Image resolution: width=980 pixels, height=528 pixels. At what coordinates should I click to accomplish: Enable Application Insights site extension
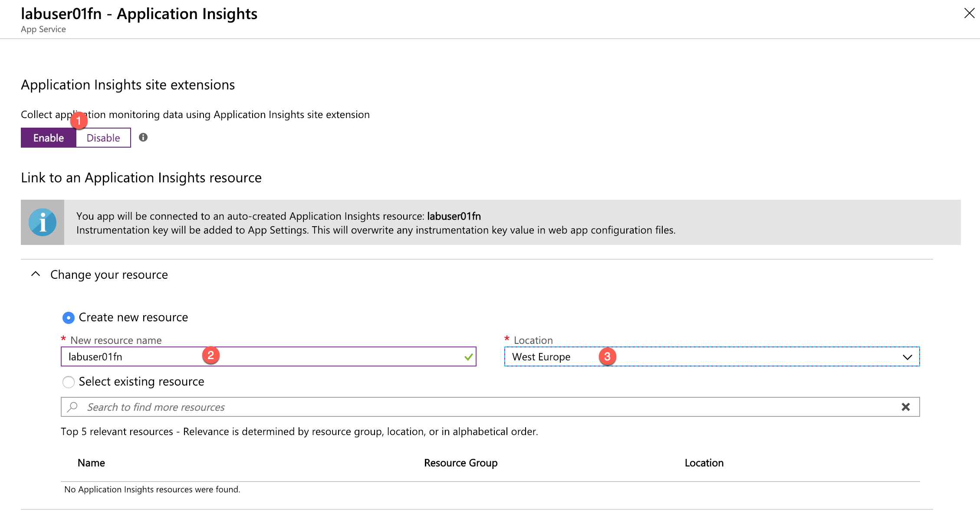pos(49,138)
